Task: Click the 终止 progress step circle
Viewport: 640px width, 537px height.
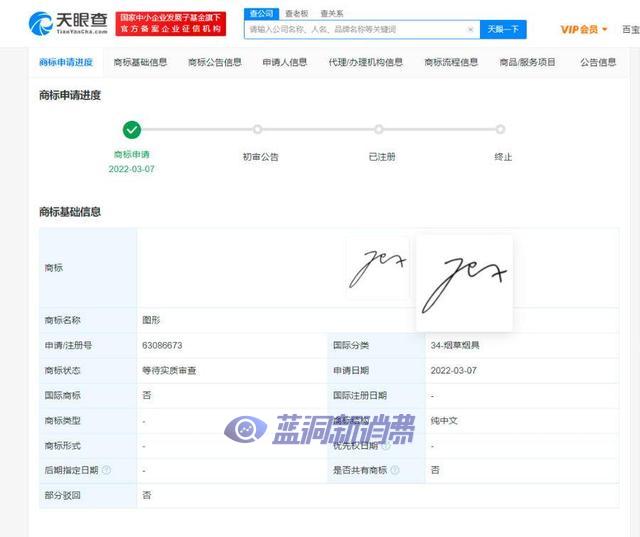Action: click(500, 129)
